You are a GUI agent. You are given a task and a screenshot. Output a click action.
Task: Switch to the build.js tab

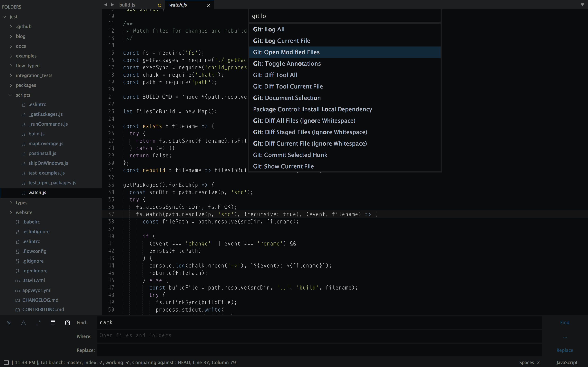(x=127, y=5)
